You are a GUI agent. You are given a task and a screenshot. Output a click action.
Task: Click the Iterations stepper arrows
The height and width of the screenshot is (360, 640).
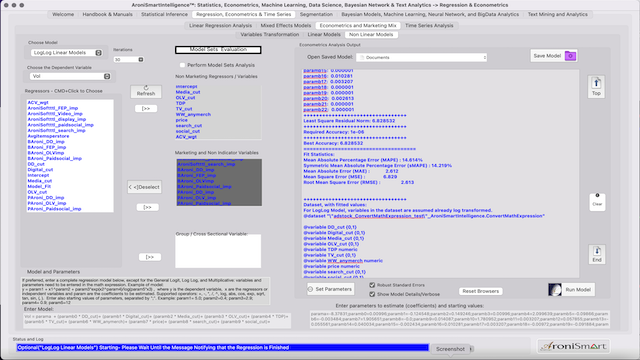[141, 60]
